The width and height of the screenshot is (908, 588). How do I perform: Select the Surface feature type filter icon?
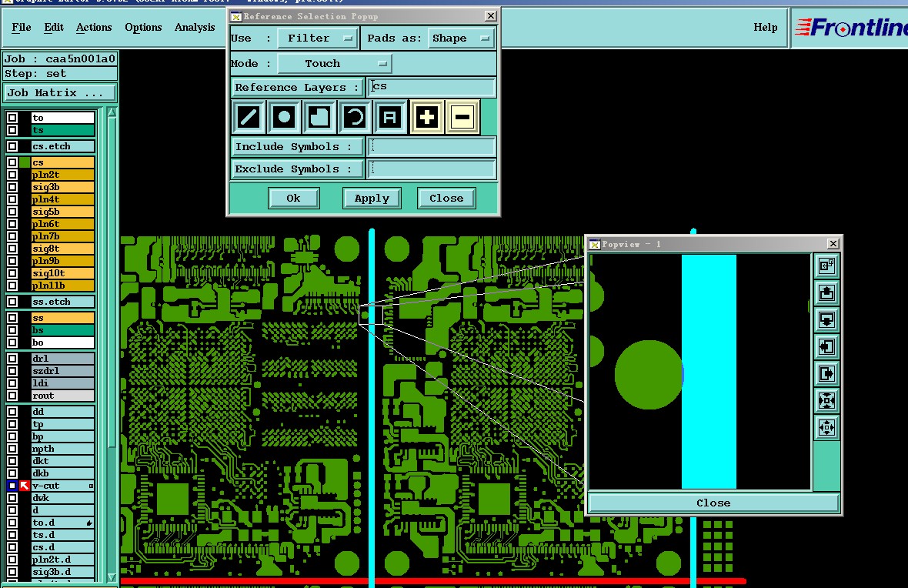coord(319,117)
